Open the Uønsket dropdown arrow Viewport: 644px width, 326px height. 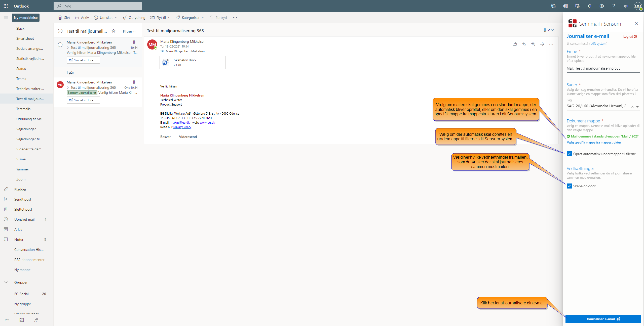point(116,18)
